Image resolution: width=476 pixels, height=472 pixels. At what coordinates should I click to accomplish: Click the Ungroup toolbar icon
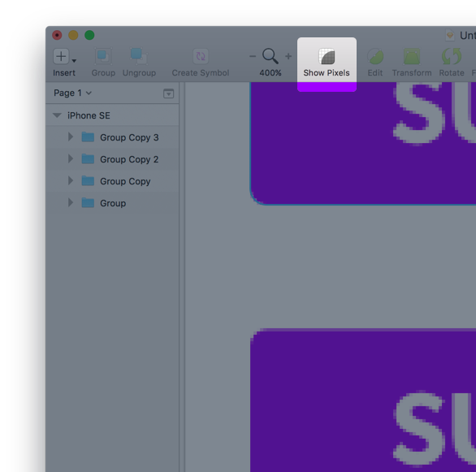coord(139,56)
